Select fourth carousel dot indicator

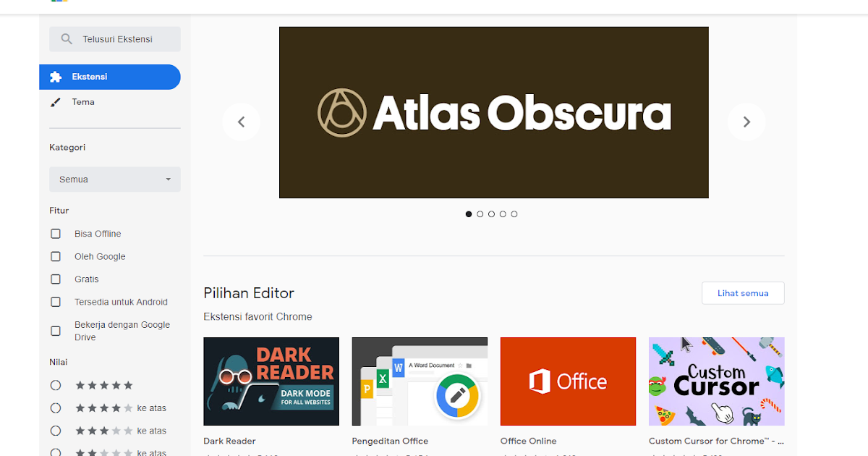point(503,214)
